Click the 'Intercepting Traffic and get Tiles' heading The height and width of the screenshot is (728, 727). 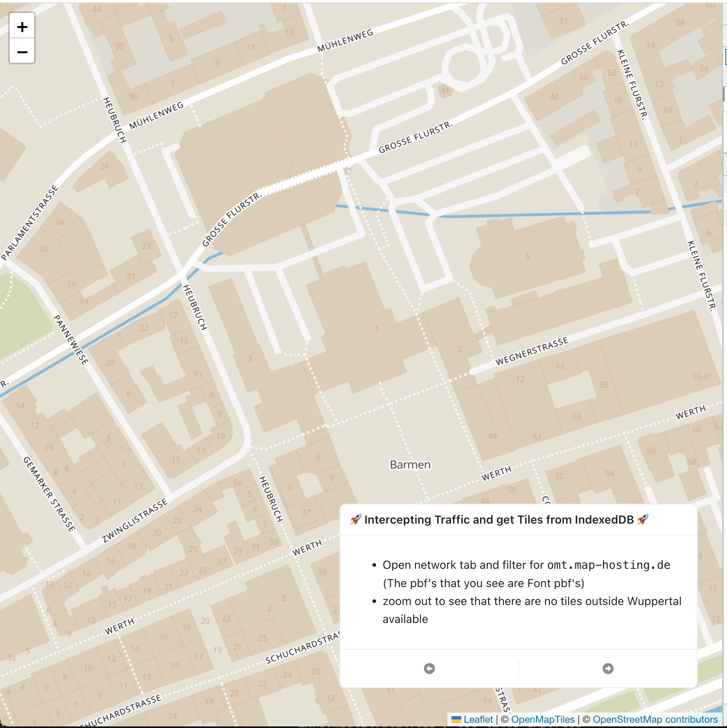pos(499,520)
